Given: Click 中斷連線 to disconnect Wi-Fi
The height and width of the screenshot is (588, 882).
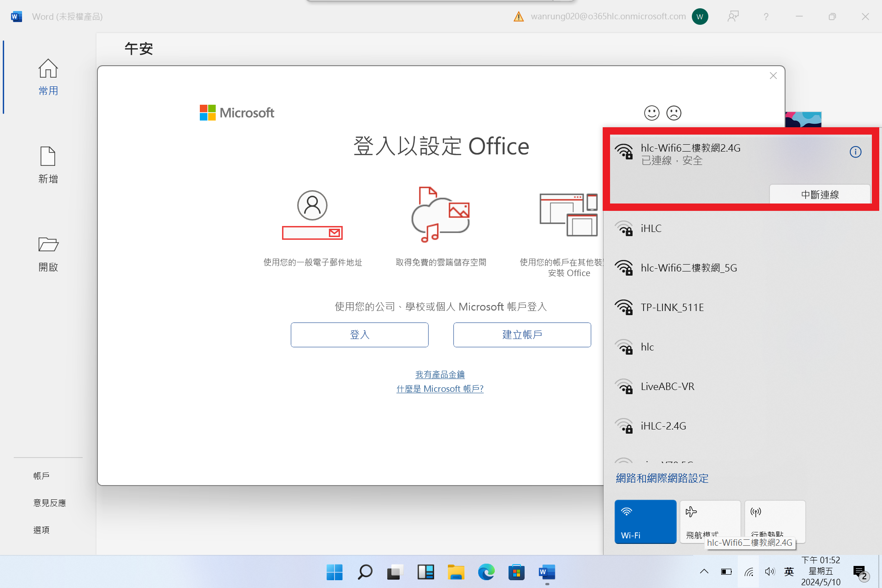Looking at the screenshot, I should tap(820, 194).
